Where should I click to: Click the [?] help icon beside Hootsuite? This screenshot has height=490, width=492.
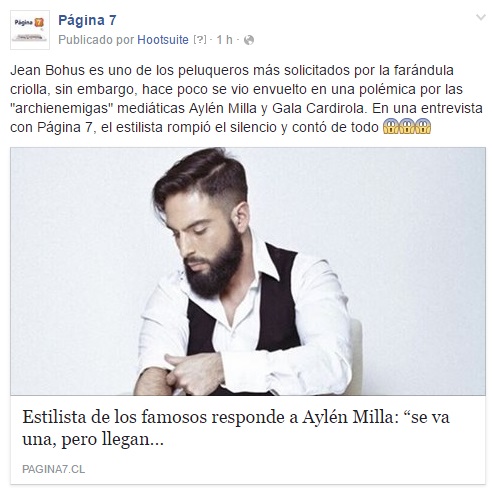click(x=200, y=40)
